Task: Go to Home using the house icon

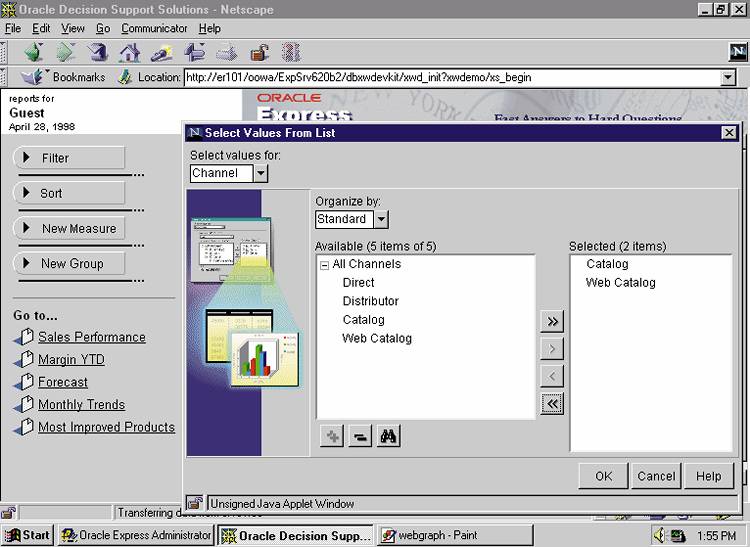Action: (x=130, y=52)
